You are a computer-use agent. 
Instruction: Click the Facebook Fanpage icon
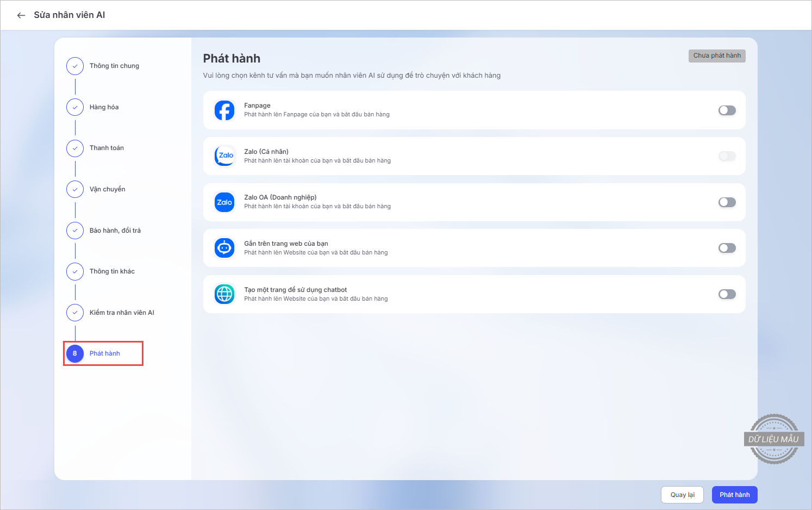click(x=224, y=110)
